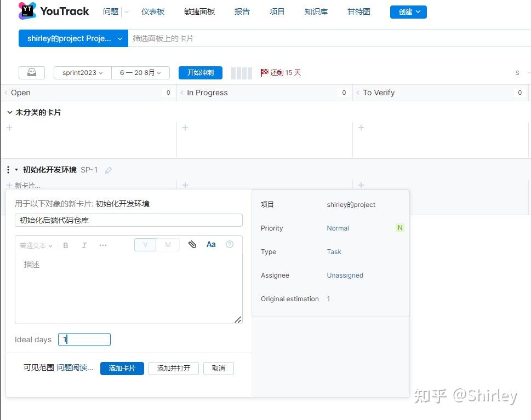531x420 pixels.
Task: Open the more formatting options icon
Action: coord(102,245)
